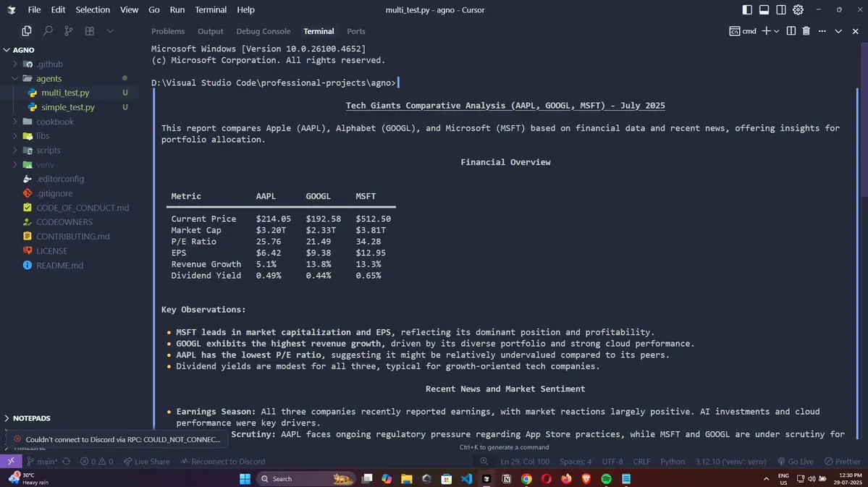868x487 pixels.
Task: Switch to the Ports tab
Action: click(x=356, y=32)
